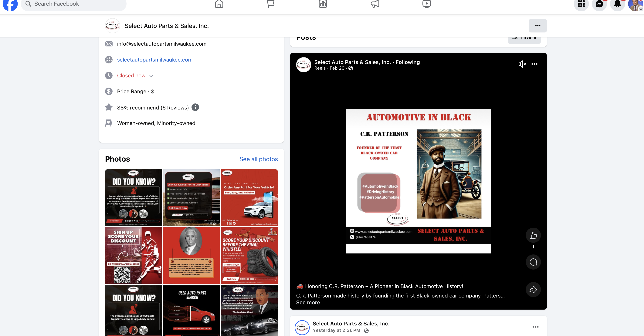Screen dimensions: 644x336
Task: Open the second post three-dot options menu
Action: [535, 327]
